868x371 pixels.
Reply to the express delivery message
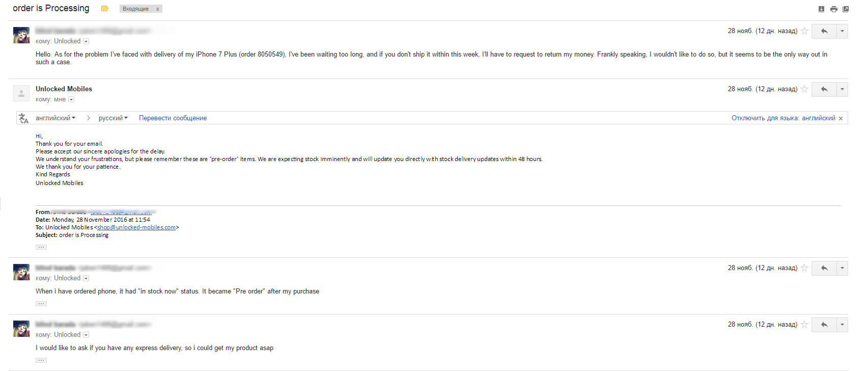(x=824, y=325)
